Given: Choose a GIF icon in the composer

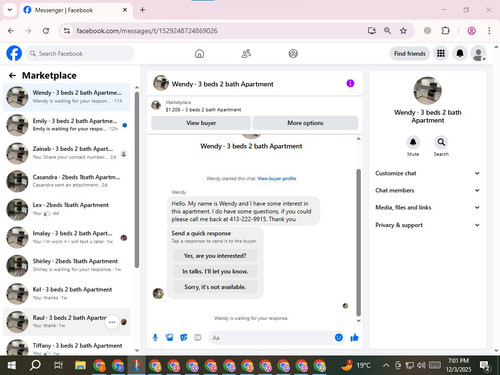Looking at the screenshot, I should [198, 338].
